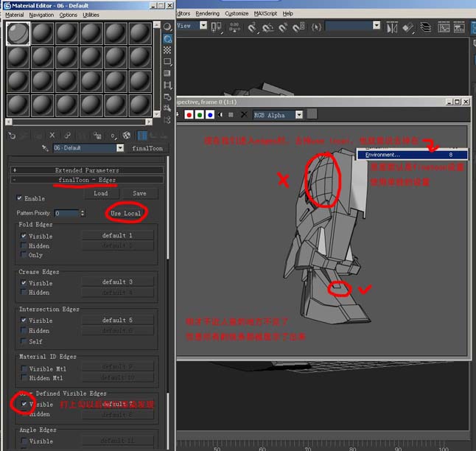Viewport: 476px width, 451px height.
Task: Open the Rendering menu
Action: (x=207, y=14)
